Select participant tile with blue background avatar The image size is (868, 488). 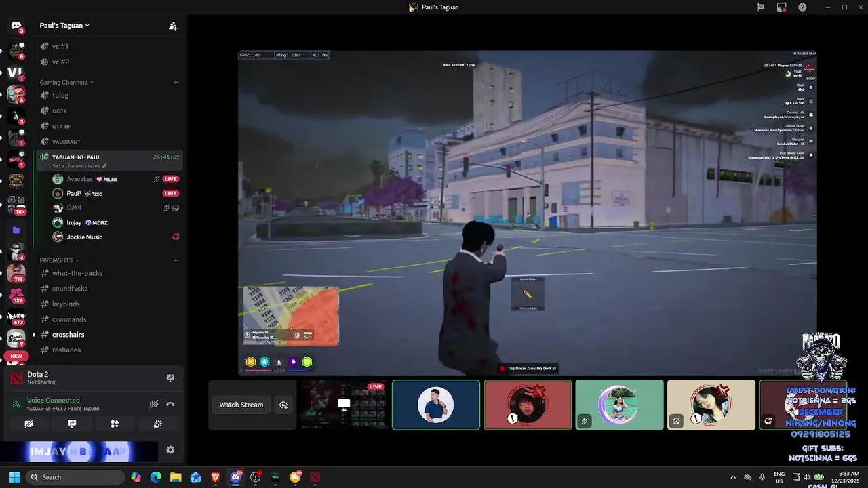[x=436, y=405]
